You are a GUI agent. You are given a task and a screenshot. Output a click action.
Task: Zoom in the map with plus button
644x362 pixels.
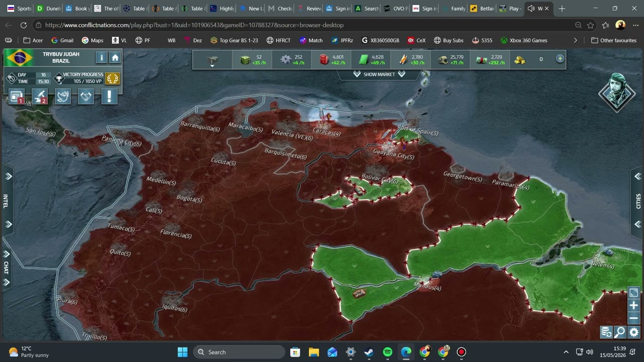click(x=633, y=306)
